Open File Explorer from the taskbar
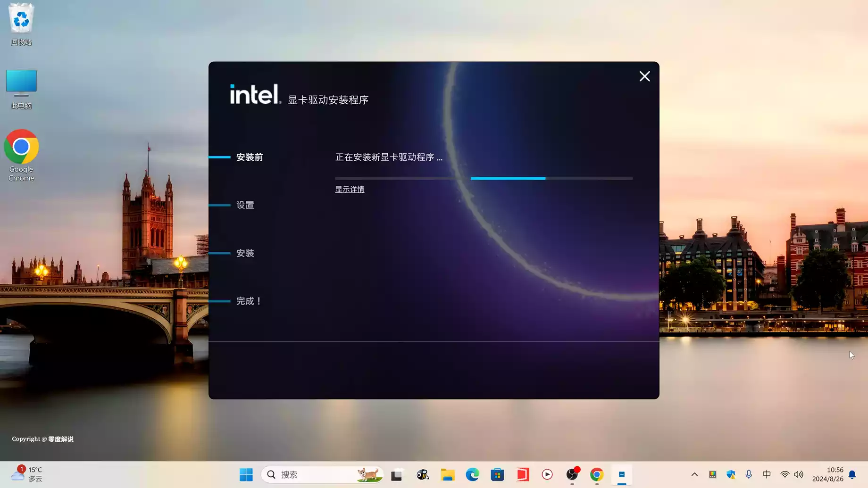The height and width of the screenshot is (488, 868). tap(447, 474)
